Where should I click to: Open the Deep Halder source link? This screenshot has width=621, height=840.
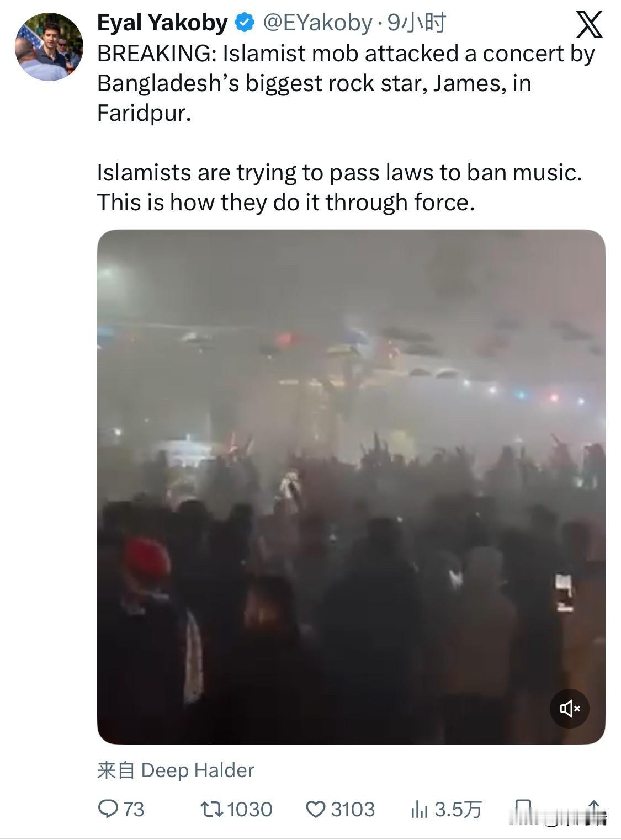(198, 770)
